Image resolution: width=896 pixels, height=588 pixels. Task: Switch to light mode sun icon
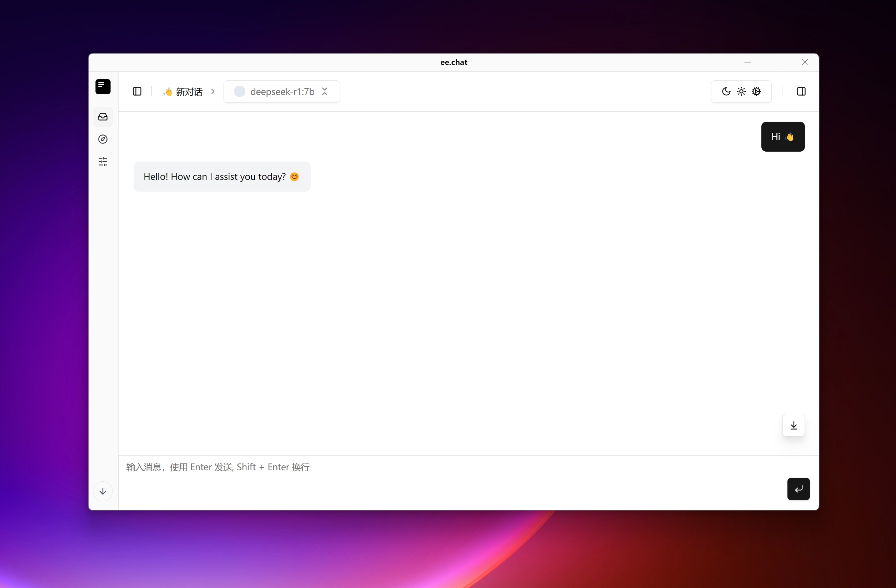point(741,91)
